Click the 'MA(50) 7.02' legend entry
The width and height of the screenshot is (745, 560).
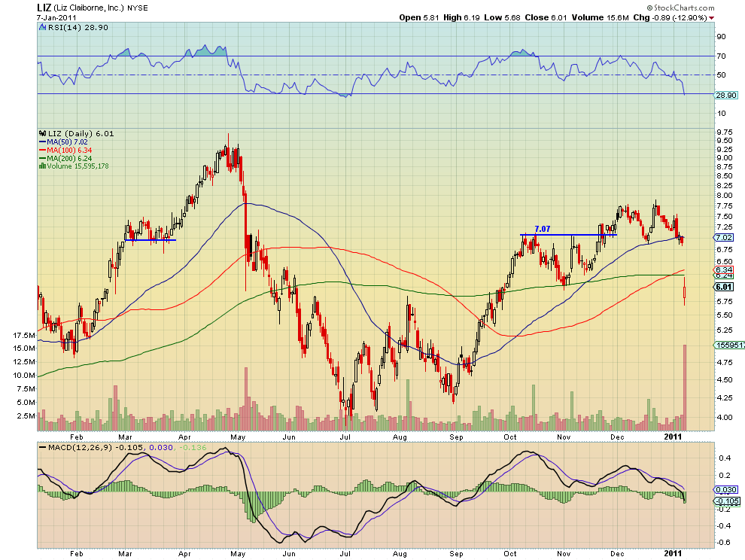63,142
